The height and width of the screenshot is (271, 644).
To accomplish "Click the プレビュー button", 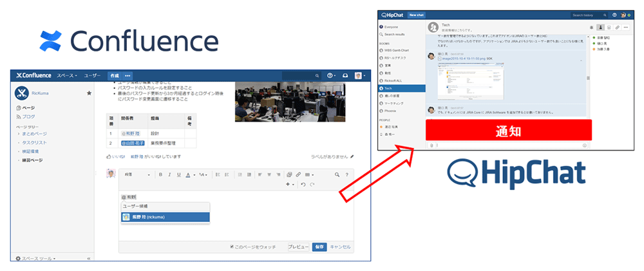I will pyautogui.click(x=298, y=247).
